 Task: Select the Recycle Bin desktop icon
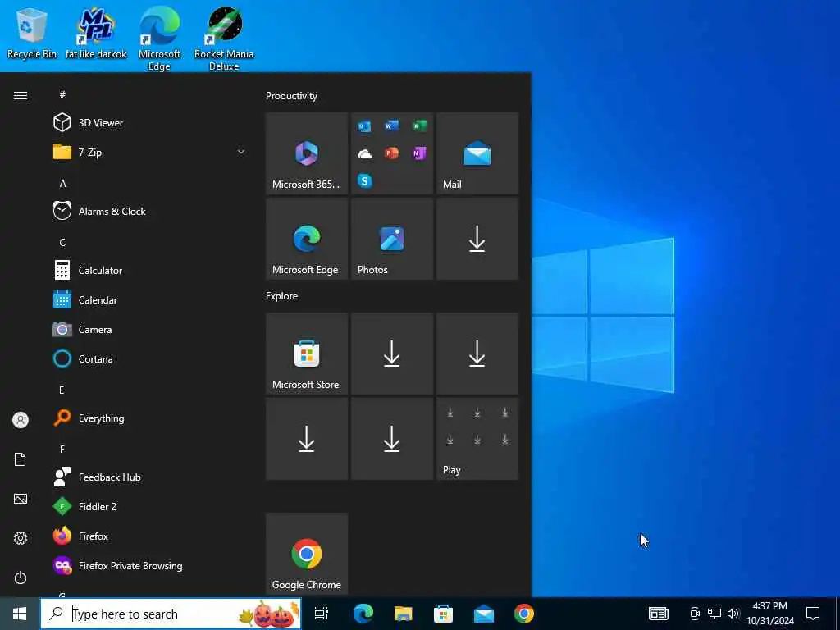32,34
